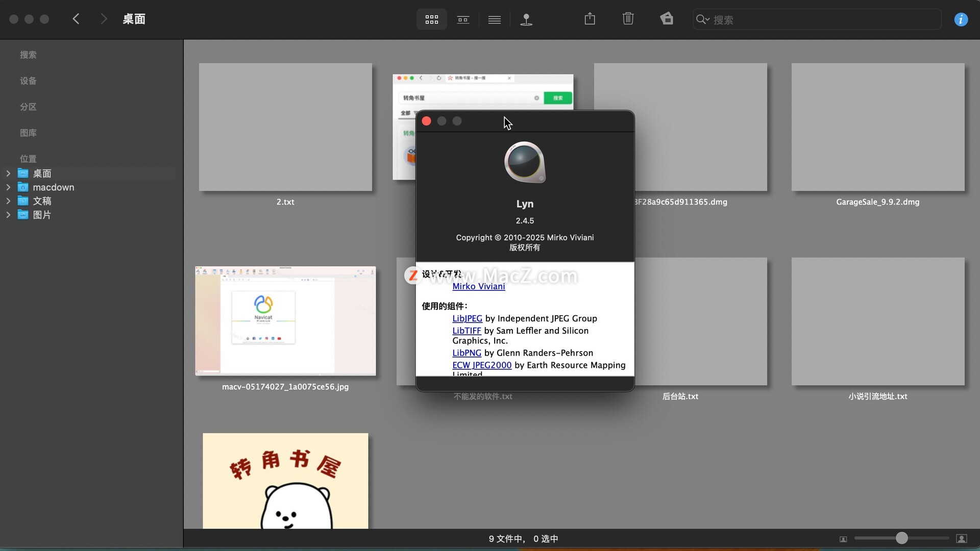
Task: Open the LibJPEG link
Action: click(467, 318)
